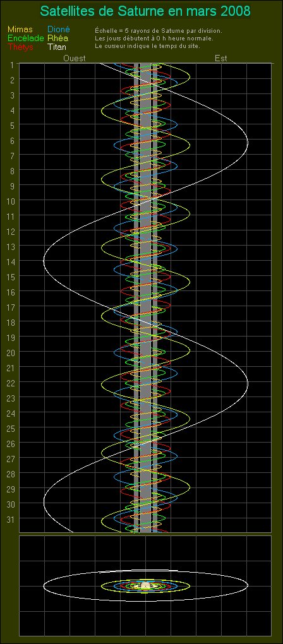
Task: Click the Encélade legend label
Action: [25, 38]
